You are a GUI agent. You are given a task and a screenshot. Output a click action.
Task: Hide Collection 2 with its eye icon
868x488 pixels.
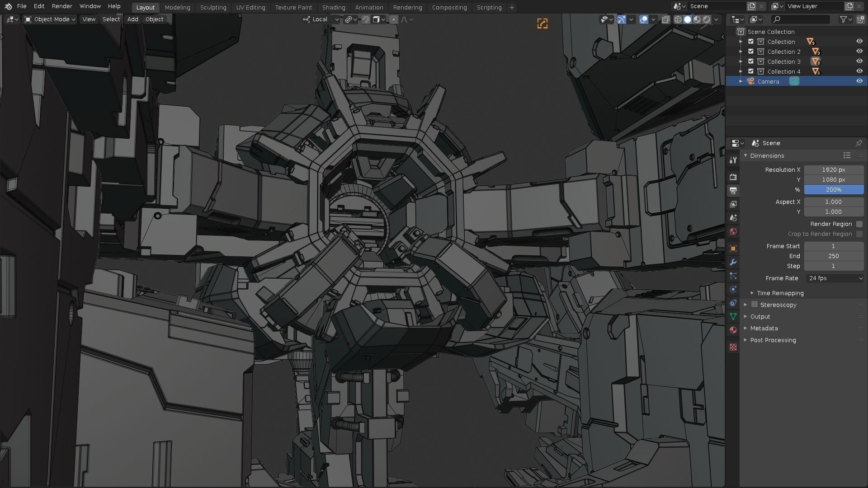click(x=859, y=51)
